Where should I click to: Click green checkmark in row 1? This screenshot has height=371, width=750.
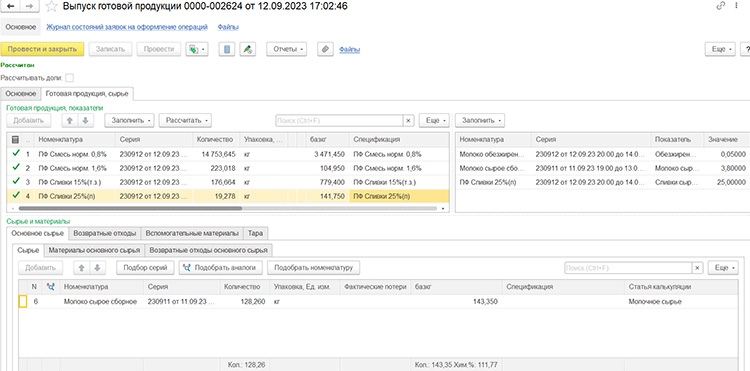tap(16, 154)
